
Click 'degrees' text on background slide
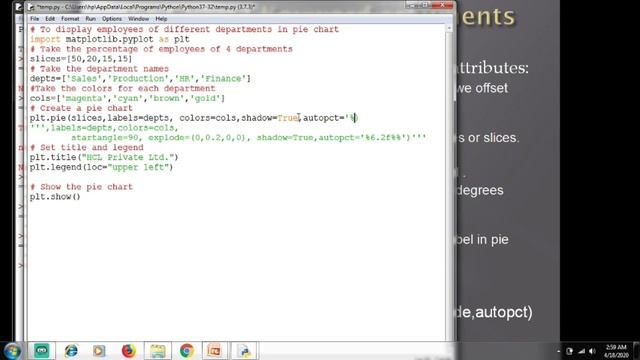point(480,190)
